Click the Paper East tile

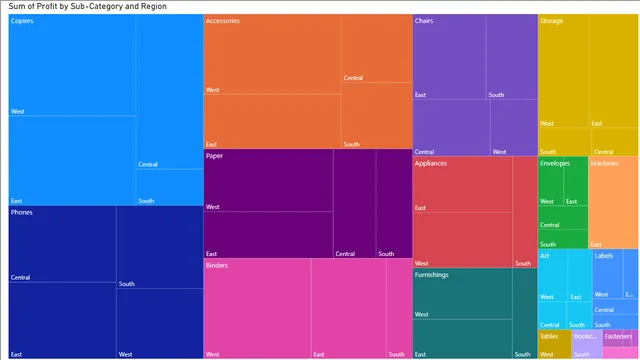tap(269, 235)
